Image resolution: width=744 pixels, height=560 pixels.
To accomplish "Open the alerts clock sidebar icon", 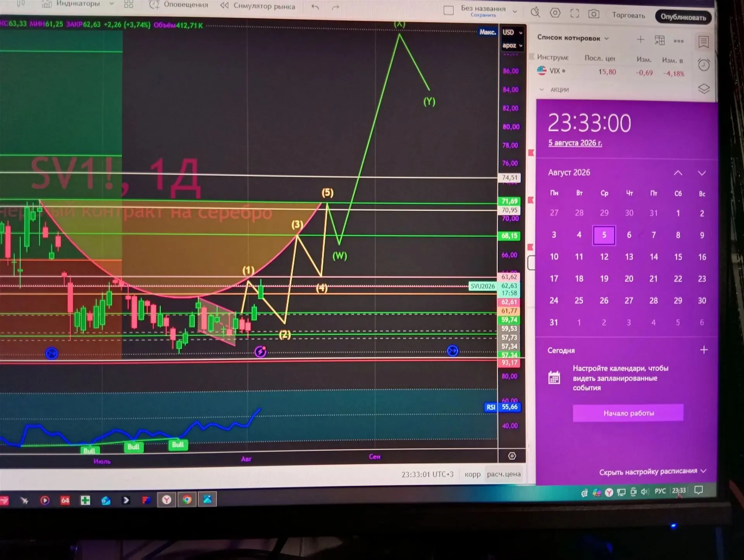I will point(704,65).
